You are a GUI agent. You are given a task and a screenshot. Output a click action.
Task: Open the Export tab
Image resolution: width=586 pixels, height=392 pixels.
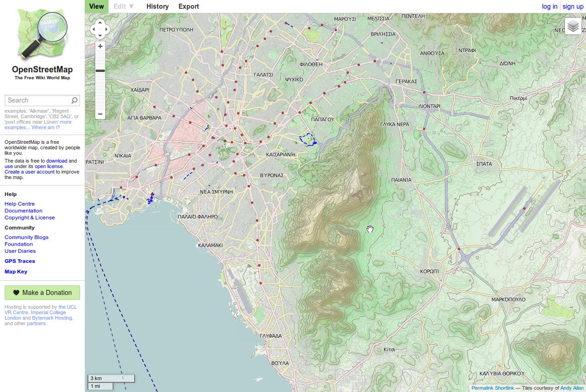point(189,6)
